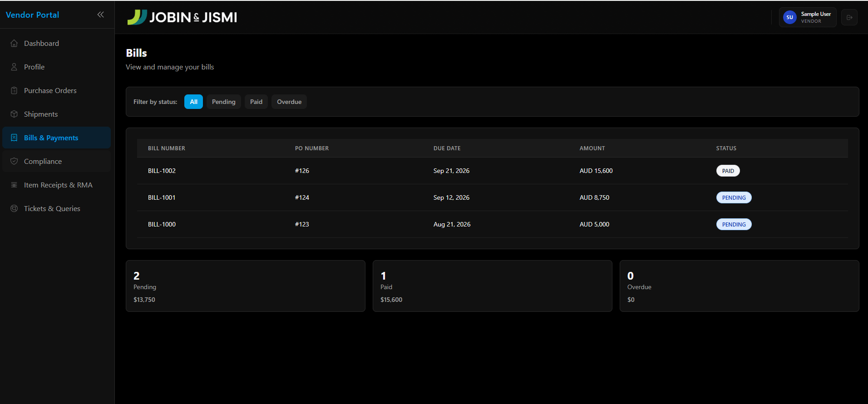Open the Compliance section

57,161
